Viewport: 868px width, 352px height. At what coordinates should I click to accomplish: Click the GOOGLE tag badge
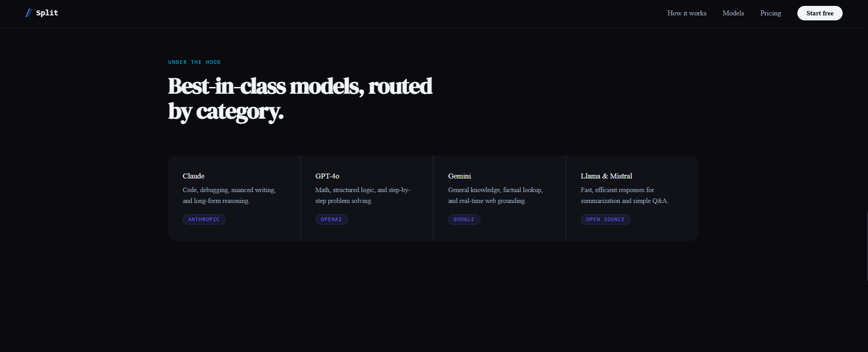click(464, 219)
